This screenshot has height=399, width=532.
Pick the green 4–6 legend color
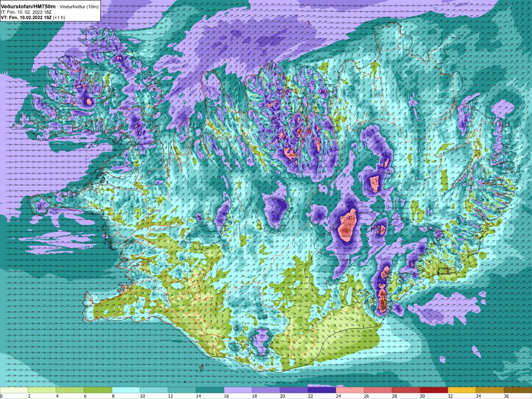pyautogui.click(x=70, y=390)
